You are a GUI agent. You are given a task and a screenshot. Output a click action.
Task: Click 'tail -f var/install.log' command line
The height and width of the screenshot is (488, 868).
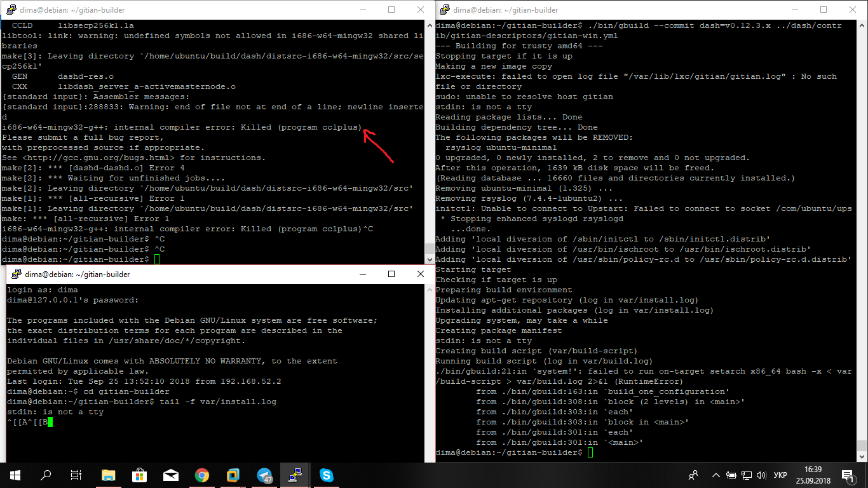click(x=218, y=402)
